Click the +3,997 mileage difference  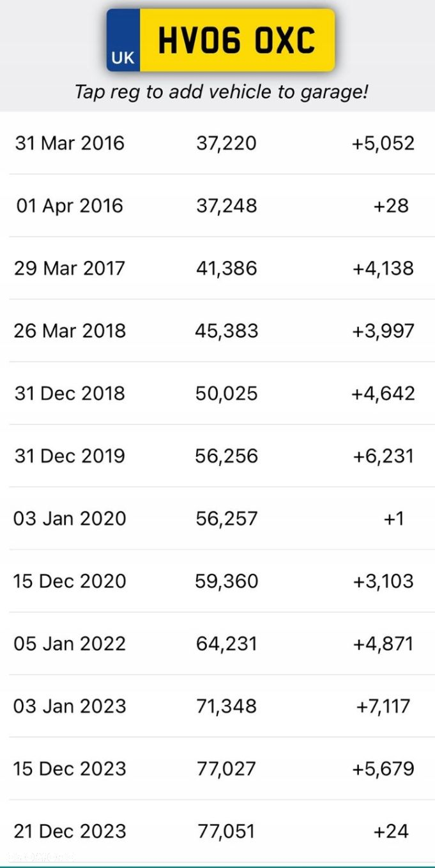[x=383, y=331]
